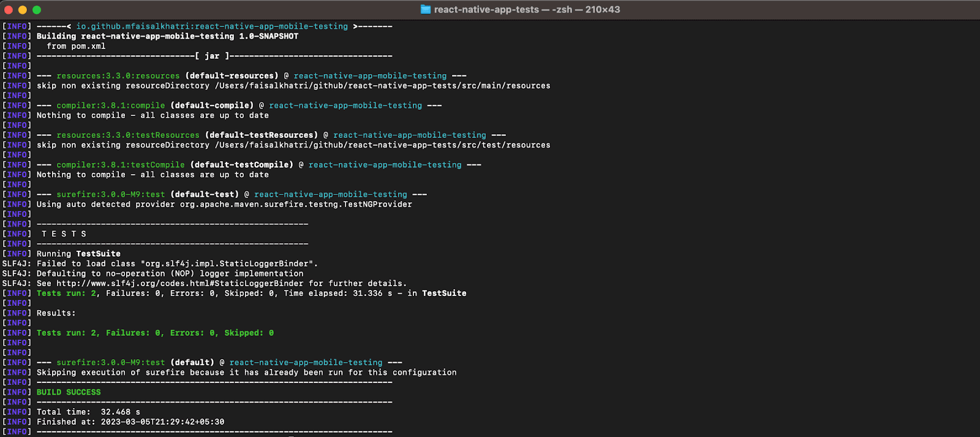Click the window title react-native-app-tests

pyautogui.click(x=486, y=9)
